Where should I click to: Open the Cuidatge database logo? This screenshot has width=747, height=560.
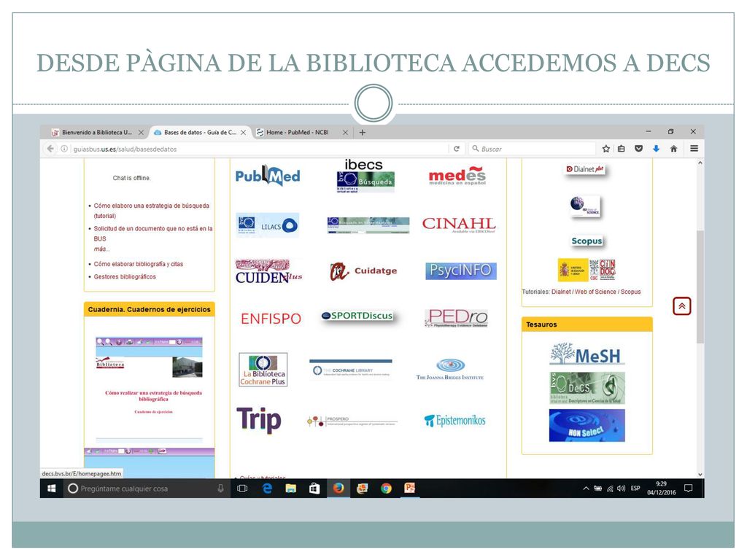pos(363,271)
